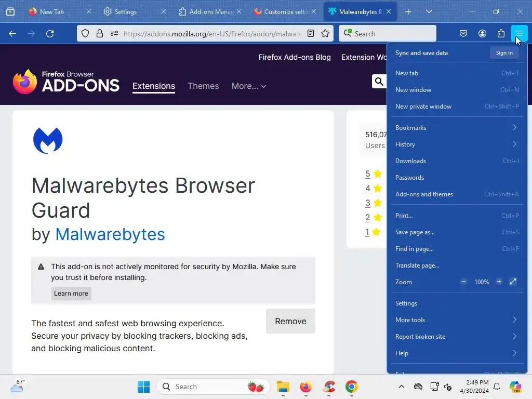
Task: Click in the URL address field
Action: (212, 34)
